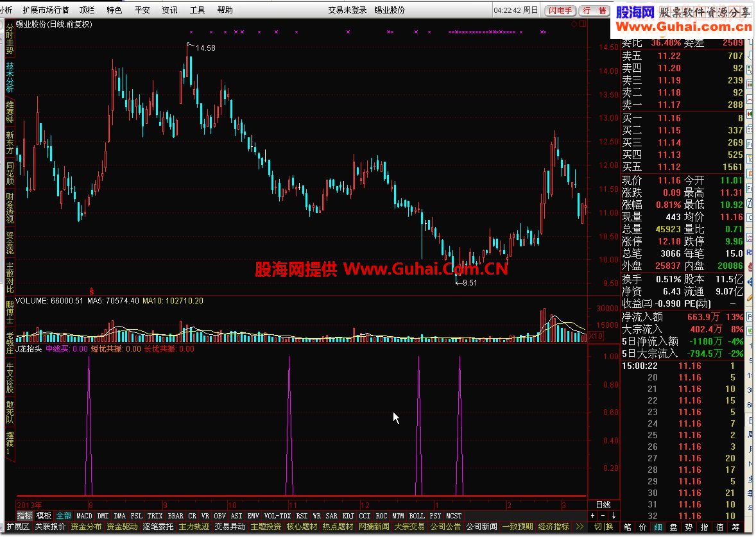The height and width of the screenshot is (537, 756).
Task: Select the 价 tab in quote panel
Action: (642, 527)
